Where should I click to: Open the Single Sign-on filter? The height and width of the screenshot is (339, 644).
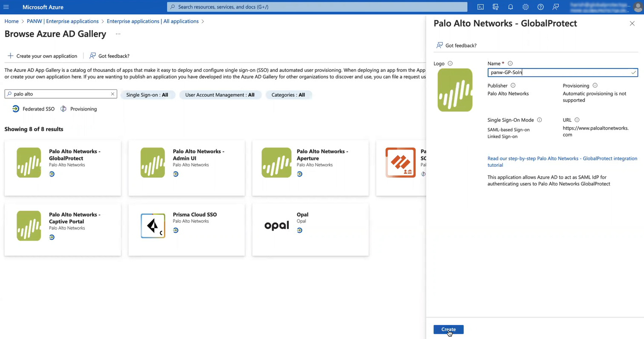(147, 95)
